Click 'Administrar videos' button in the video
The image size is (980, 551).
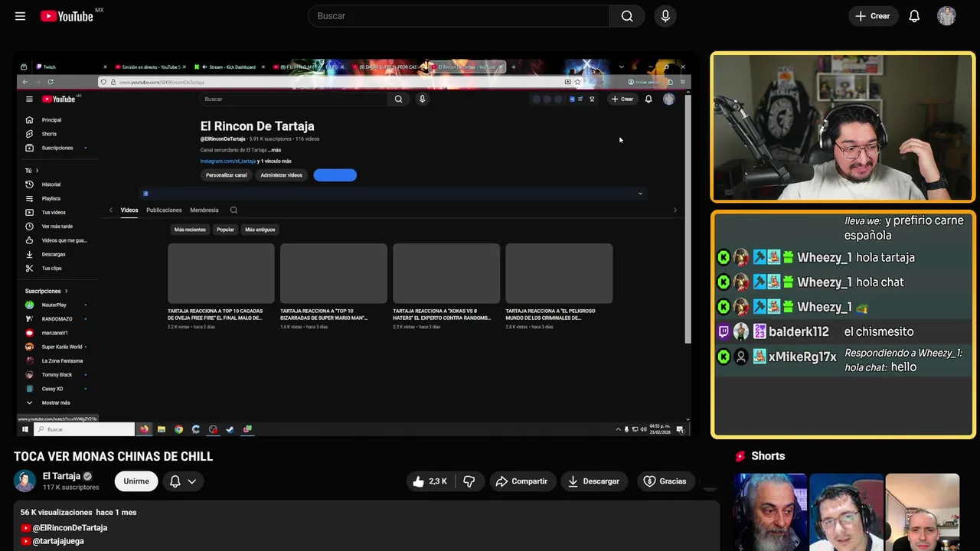[281, 175]
